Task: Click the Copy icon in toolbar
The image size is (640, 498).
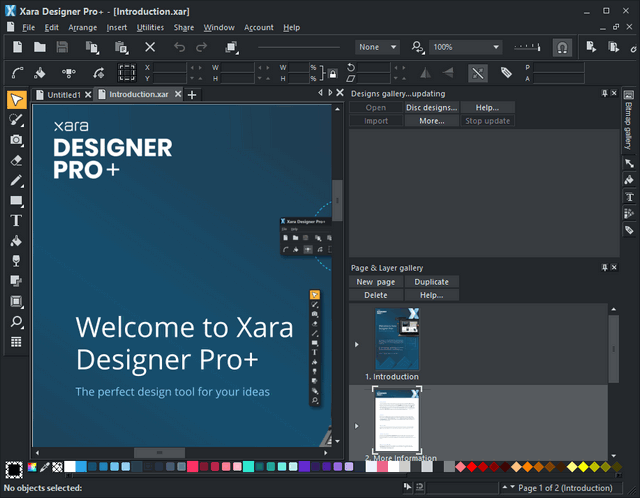Action: point(92,47)
